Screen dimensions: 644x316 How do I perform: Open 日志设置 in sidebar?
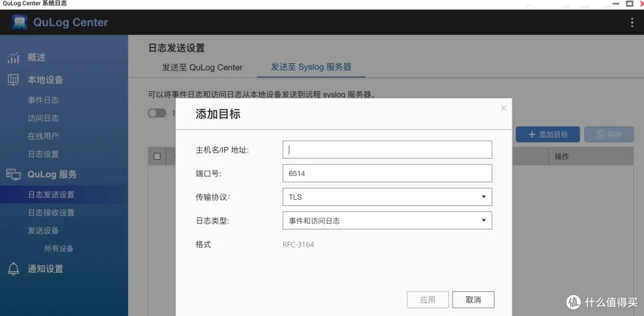[43, 154]
